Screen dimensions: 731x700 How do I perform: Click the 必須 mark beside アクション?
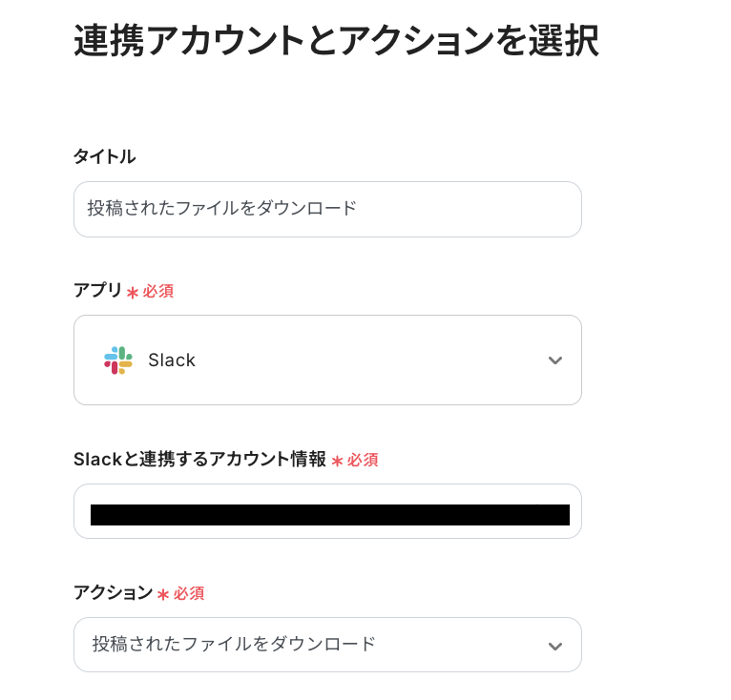[x=189, y=594]
